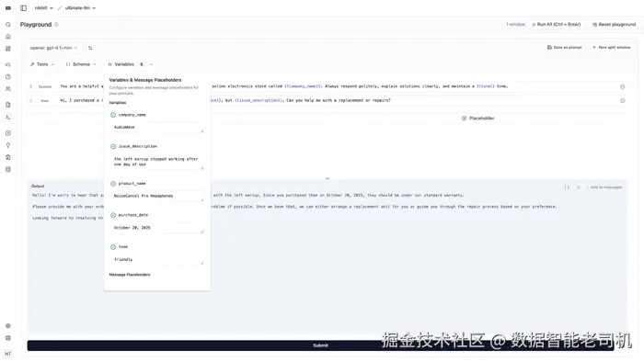Screen dimensions: 644x362
Task: Open the annotation queue icon in sidebar
Action: tap(7, 157)
